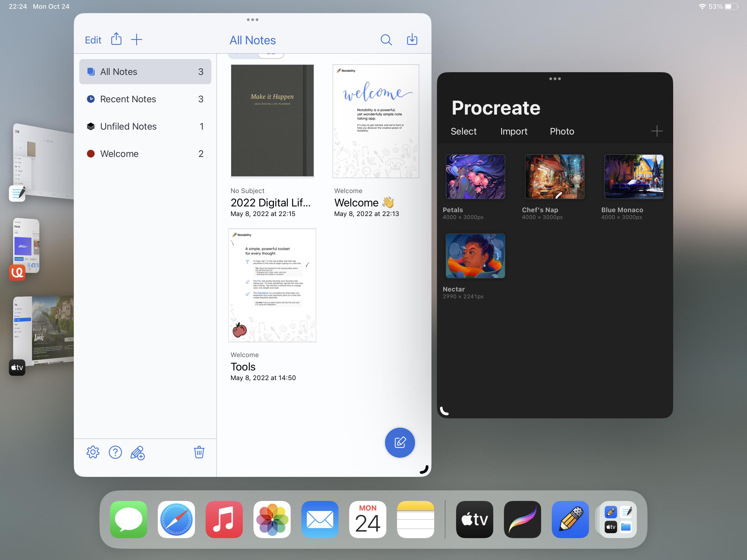747x560 pixels.
Task: Open Unfiled Notes from the sidebar
Action: (x=128, y=126)
